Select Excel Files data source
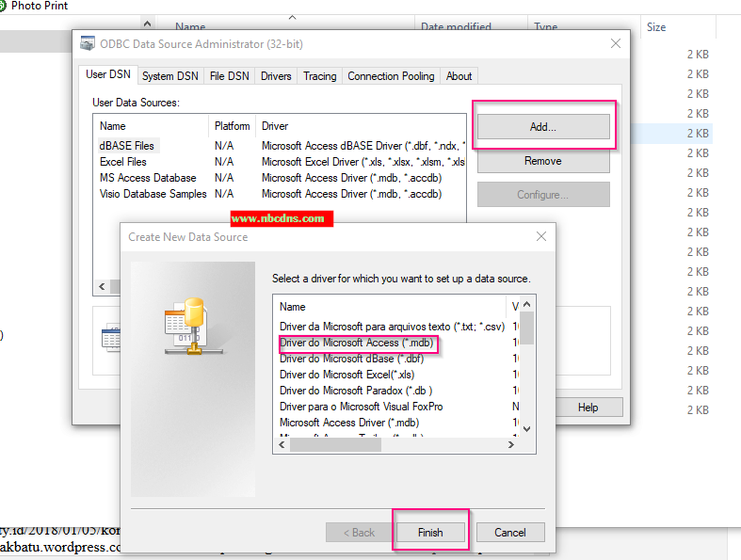 [x=123, y=162]
